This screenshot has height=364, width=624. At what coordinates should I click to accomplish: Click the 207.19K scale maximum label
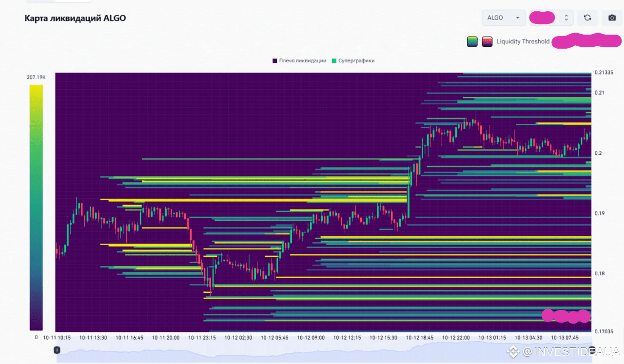(36, 77)
